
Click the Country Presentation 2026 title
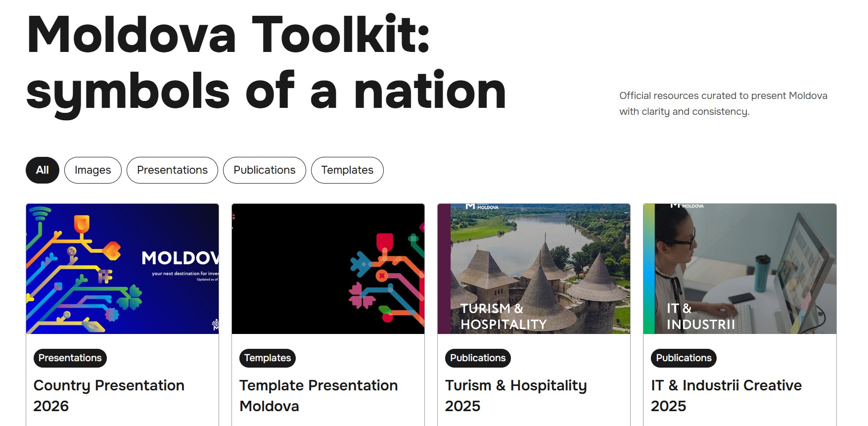(x=109, y=396)
